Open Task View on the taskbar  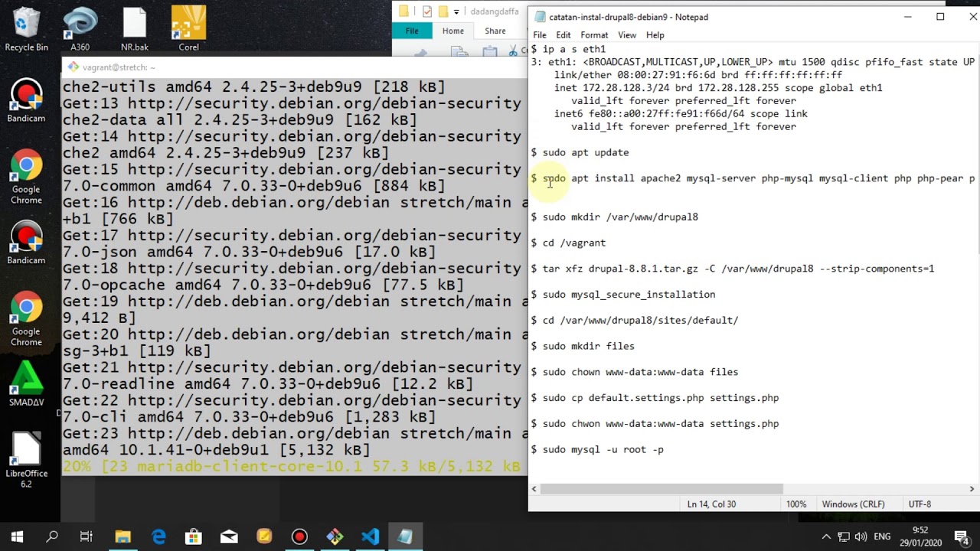[87, 537]
